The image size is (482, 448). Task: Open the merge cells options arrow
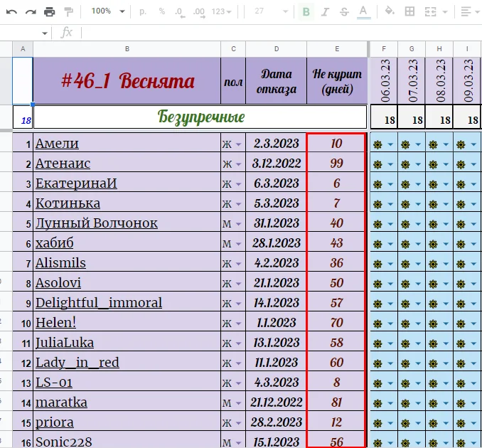click(444, 11)
